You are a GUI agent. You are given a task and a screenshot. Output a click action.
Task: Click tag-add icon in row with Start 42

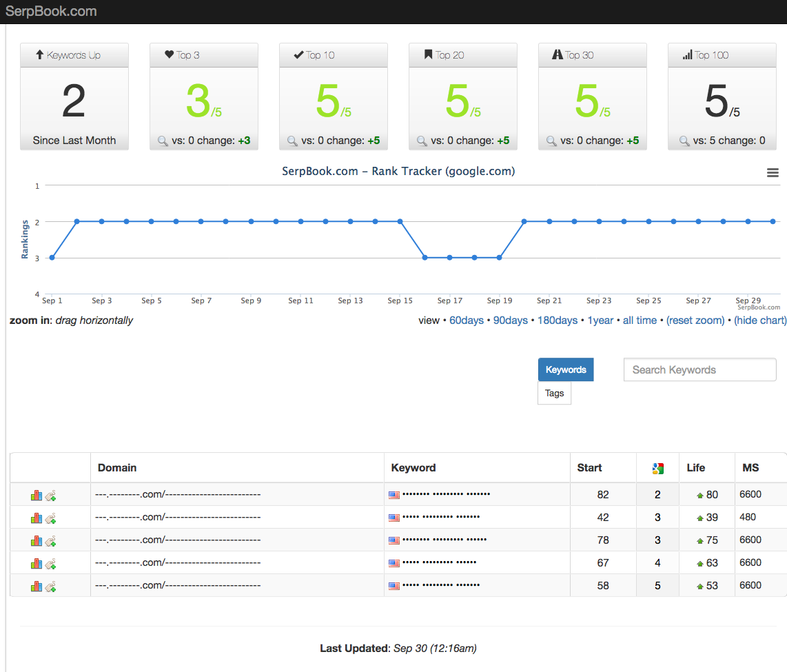tap(50, 519)
